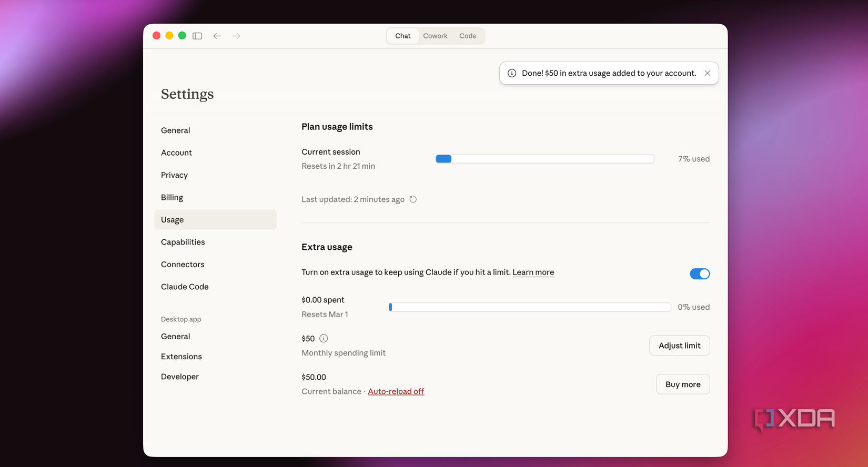
Task: Click the current session usage bar
Action: tap(544, 159)
